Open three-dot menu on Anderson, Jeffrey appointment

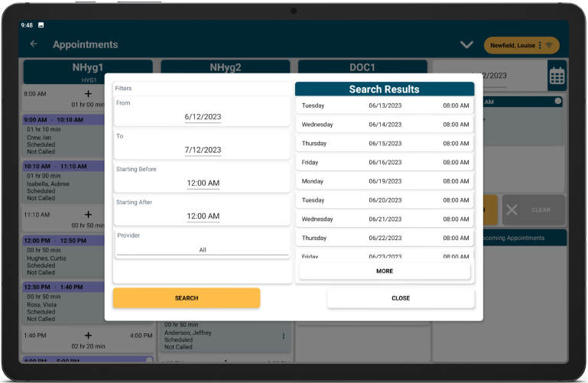click(283, 336)
